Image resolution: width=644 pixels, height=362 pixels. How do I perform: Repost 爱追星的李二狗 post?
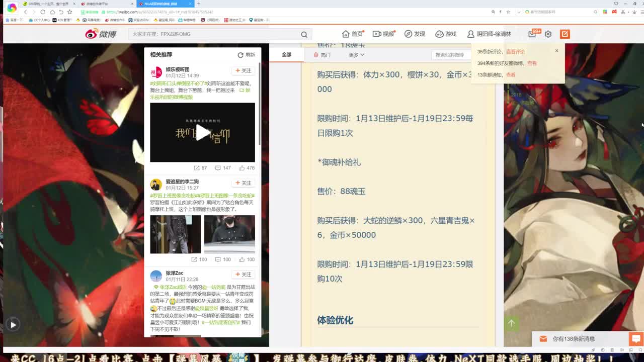(x=199, y=259)
